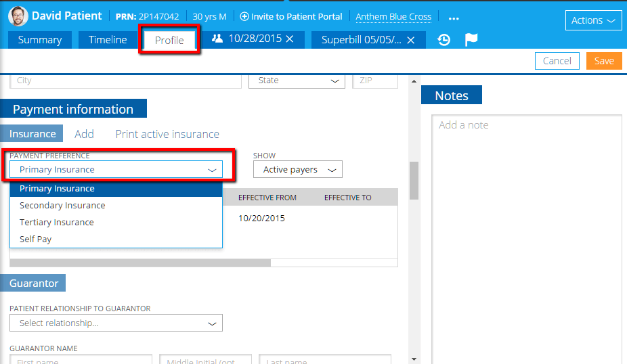Click plus icon to invite to Patient Portal
The height and width of the screenshot is (364, 627).
pos(244,16)
